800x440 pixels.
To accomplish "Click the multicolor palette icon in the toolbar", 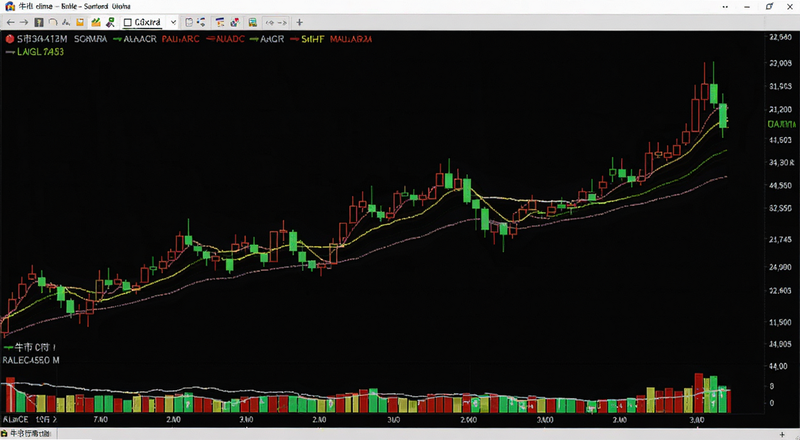I will tap(235, 22).
